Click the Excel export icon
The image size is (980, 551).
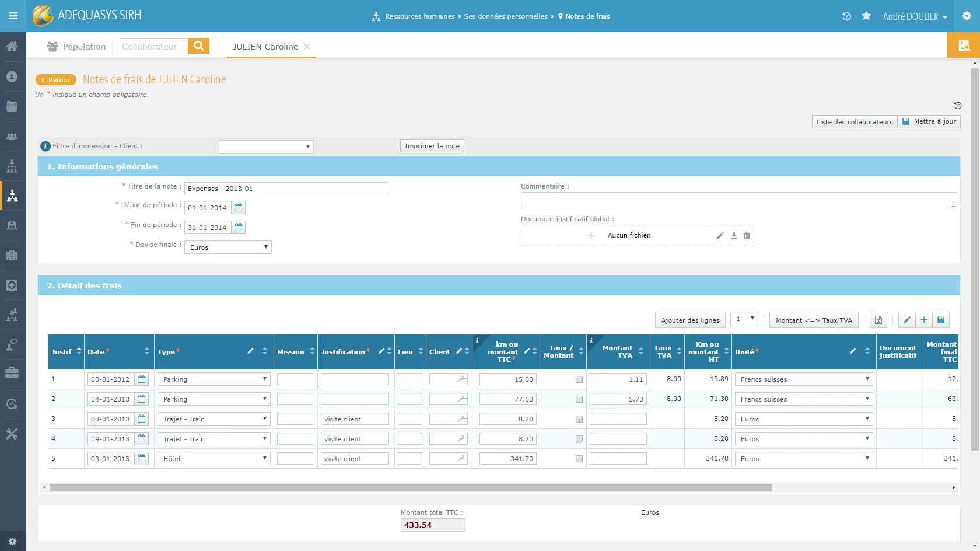[x=878, y=320]
